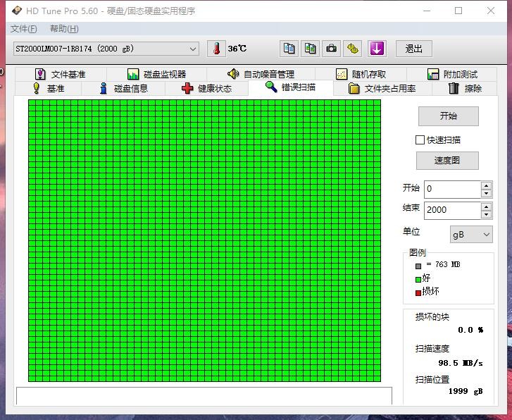Viewport: 512px width, 420px height.
Task: Click the 开始 value input field
Action: pos(452,190)
